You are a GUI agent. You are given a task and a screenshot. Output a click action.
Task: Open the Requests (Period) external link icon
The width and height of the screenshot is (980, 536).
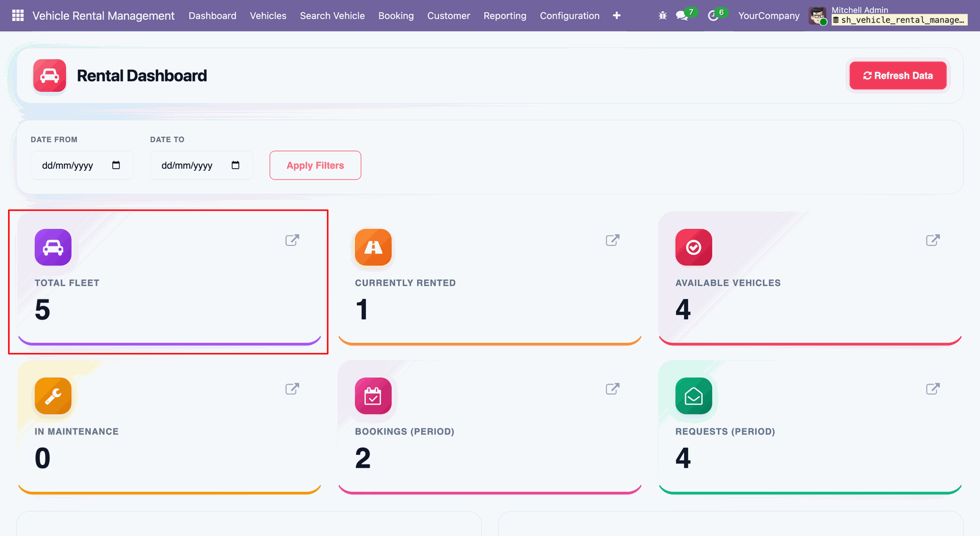point(933,389)
